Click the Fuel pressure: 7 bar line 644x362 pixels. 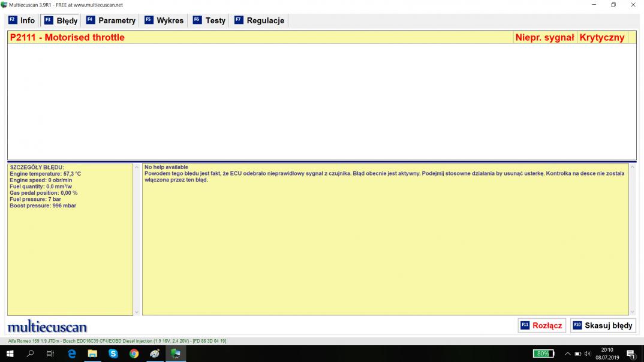click(x=35, y=200)
